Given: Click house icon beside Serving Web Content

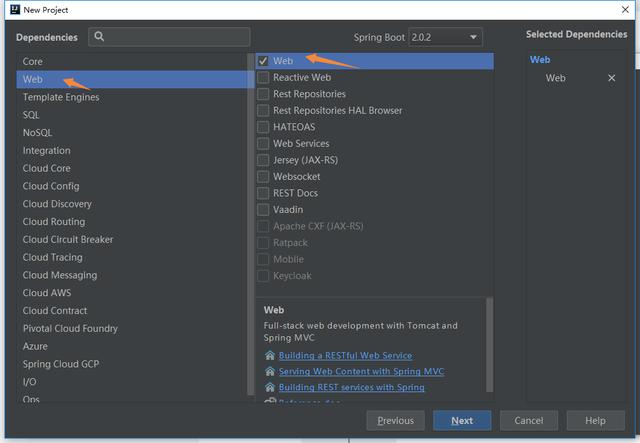Looking at the screenshot, I should tap(270, 371).
